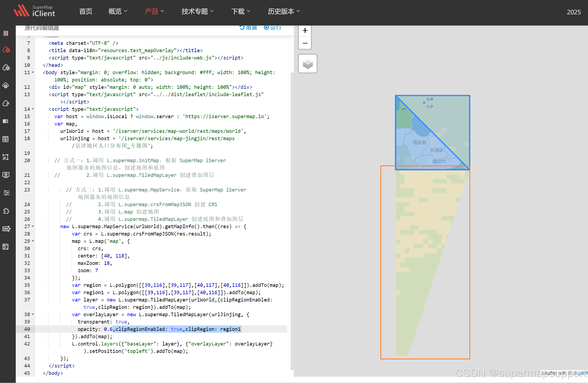This screenshot has height=383, width=588.
Task: Click the eye visualization sidebar icon
Action: click(6, 139)
